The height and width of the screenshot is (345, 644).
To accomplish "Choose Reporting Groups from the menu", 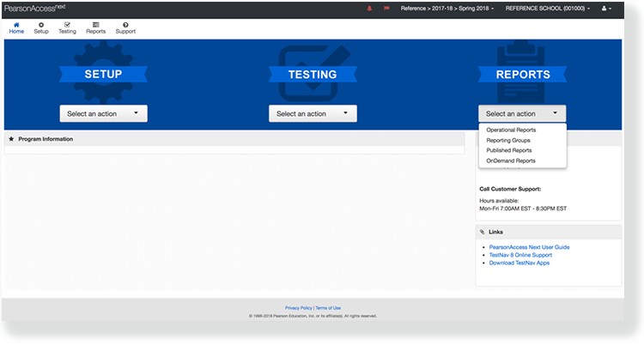I will coord(508,140).
